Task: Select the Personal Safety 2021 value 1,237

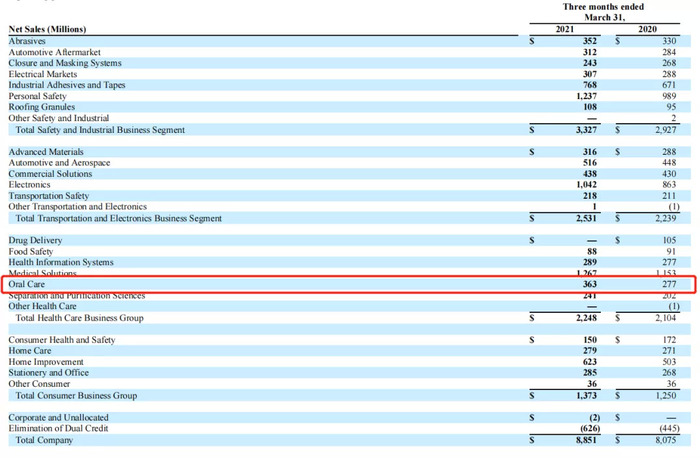Action: pos(586,96)
